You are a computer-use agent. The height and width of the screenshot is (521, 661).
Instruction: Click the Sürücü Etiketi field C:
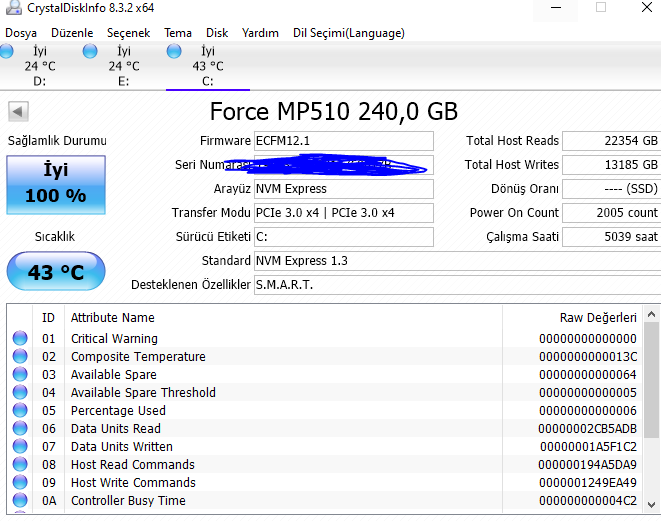click(x=344, y=237)
